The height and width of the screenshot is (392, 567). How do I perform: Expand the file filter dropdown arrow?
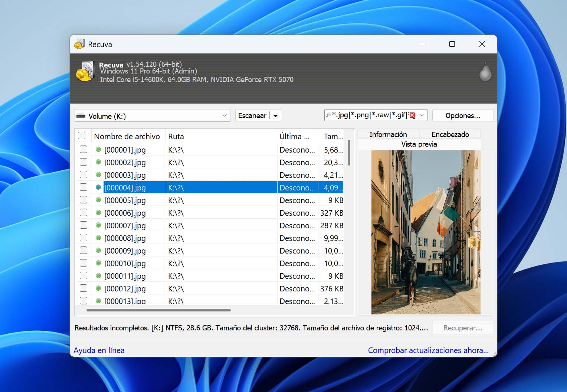[x=422, y=115]
